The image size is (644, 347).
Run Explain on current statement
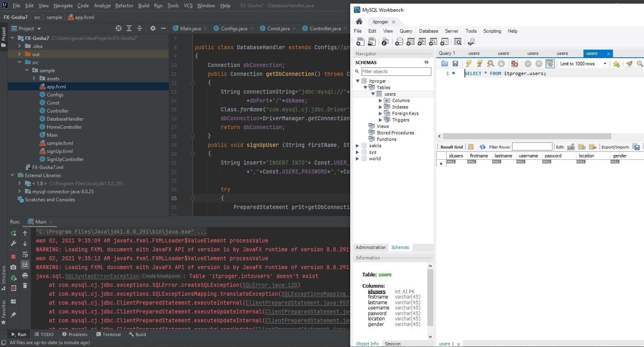(490, 63)
